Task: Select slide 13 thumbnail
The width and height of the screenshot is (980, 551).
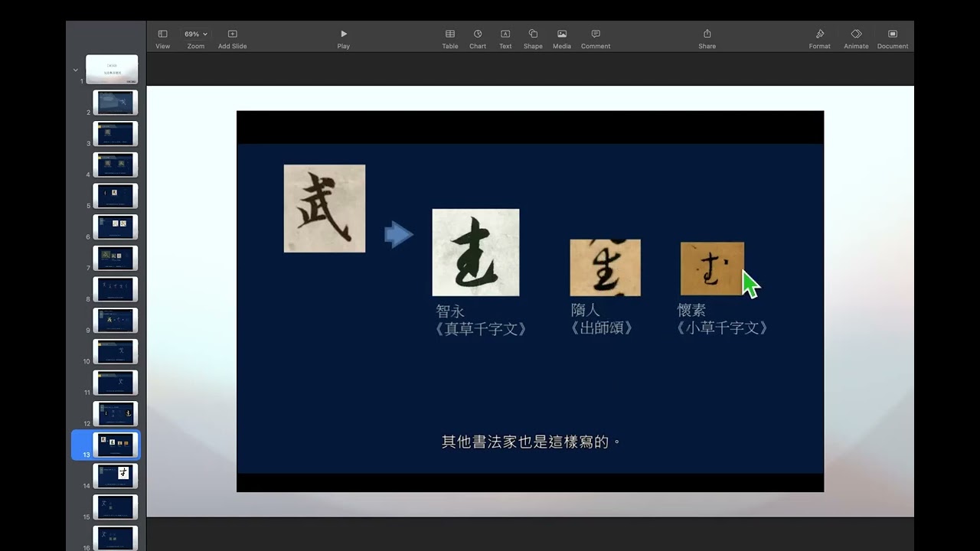Action: click(x=115, y=445)
